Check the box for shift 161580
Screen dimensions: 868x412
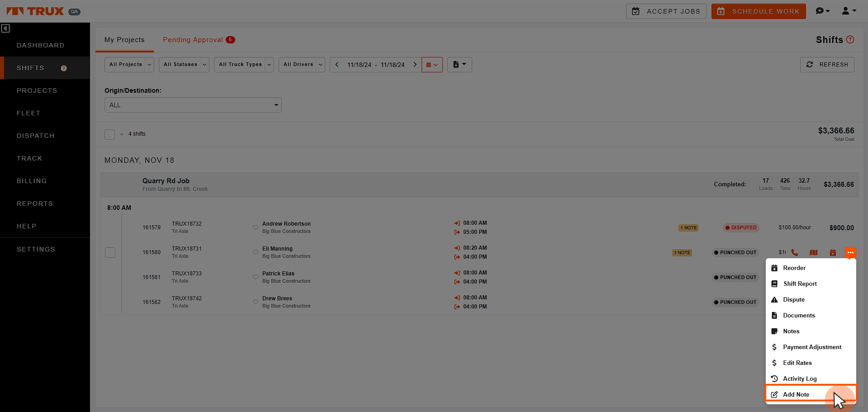pos(110,252)
